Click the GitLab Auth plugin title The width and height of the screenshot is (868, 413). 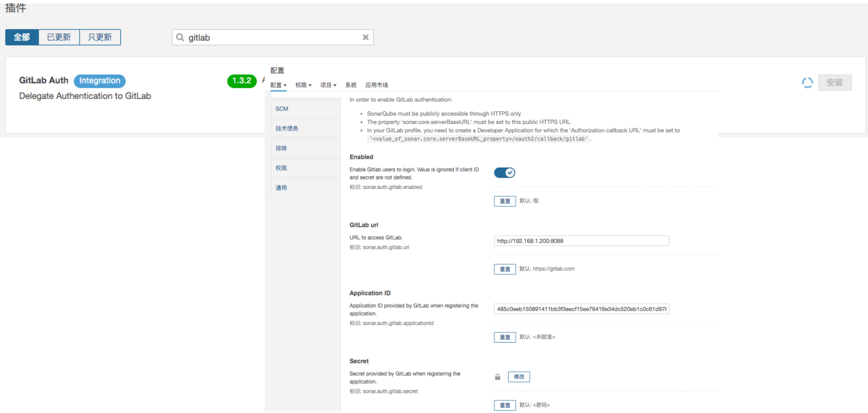[x=44, y=80]
